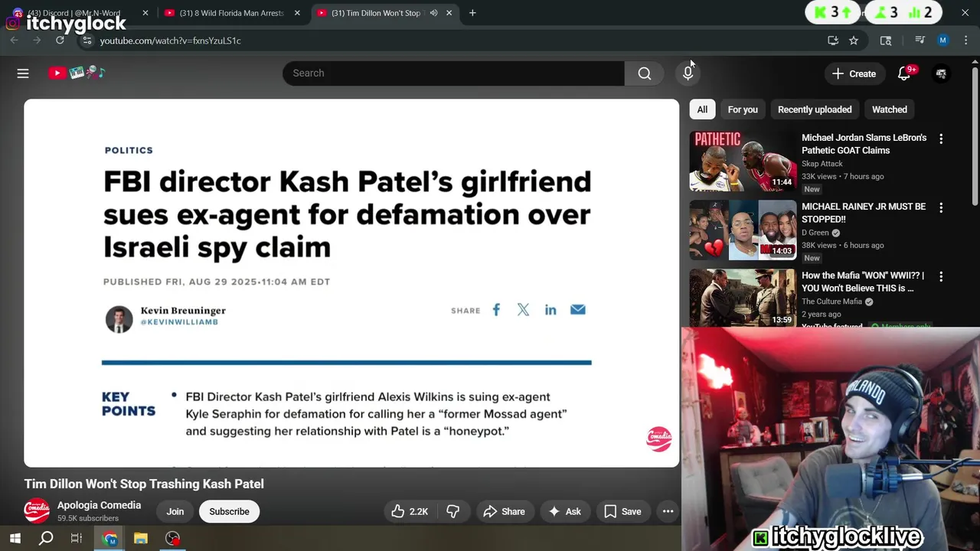
Task: Open MICHAEL RAINEY JR MUST BE STOPPED thumbnail
Action: tap(743, 230)
